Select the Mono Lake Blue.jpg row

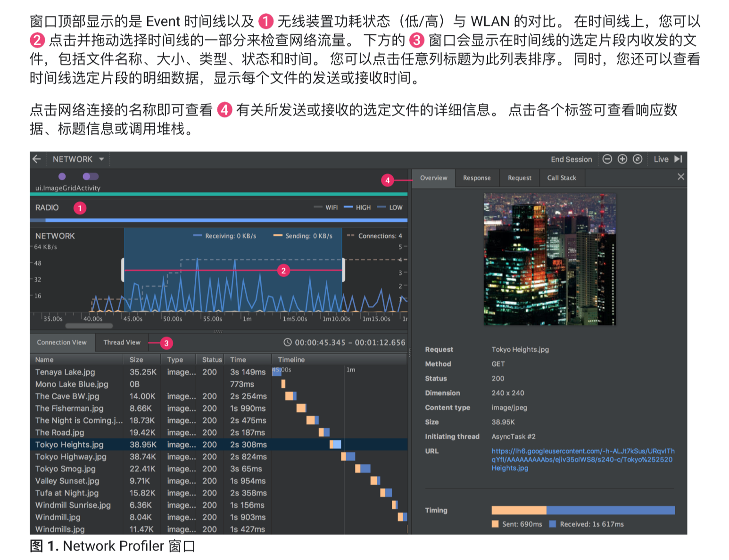coord(219,384)
